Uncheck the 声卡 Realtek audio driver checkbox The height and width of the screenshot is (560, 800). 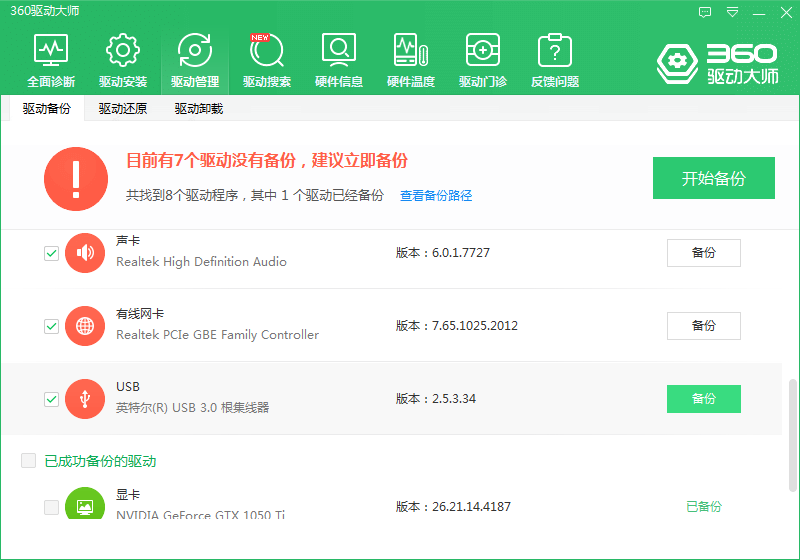coord(51,254)
